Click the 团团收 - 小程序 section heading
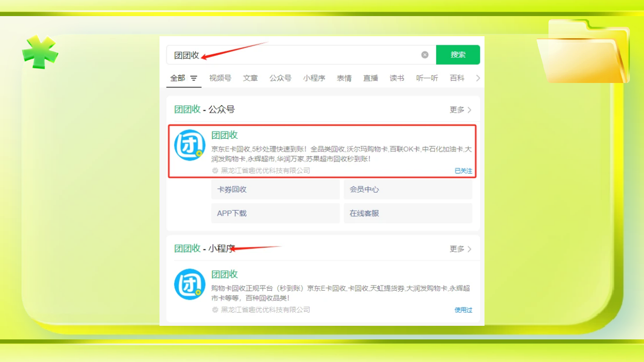 pyautogui.click(x=204, y=248)
